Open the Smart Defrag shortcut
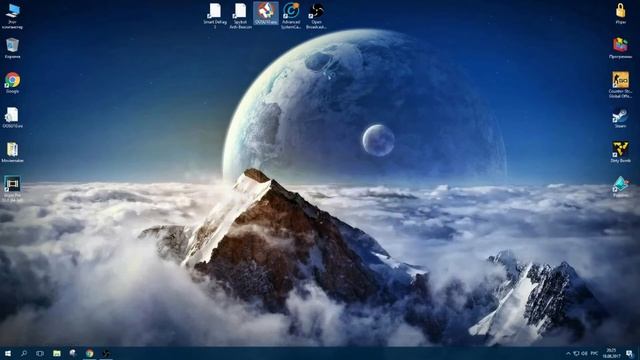The height and width of the screenshot is (360, 640). tap(215, 15)
